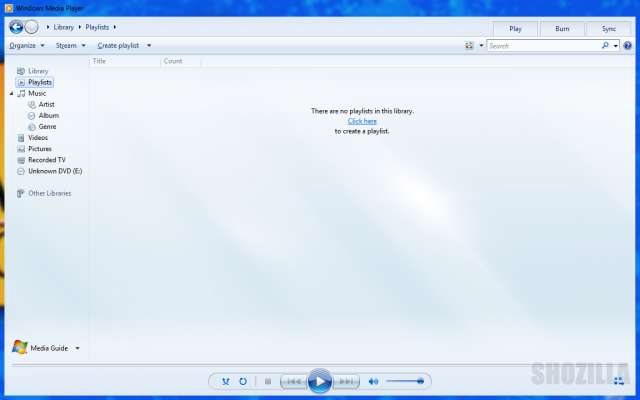Click the seek progress bar

click(x=320, y=365)
